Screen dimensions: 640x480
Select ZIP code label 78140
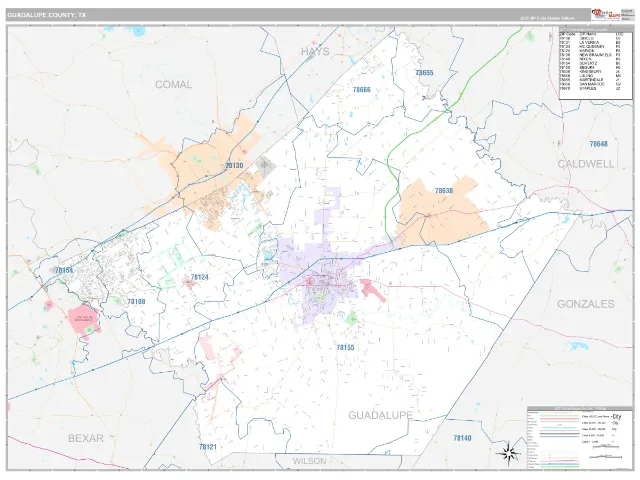462,438
